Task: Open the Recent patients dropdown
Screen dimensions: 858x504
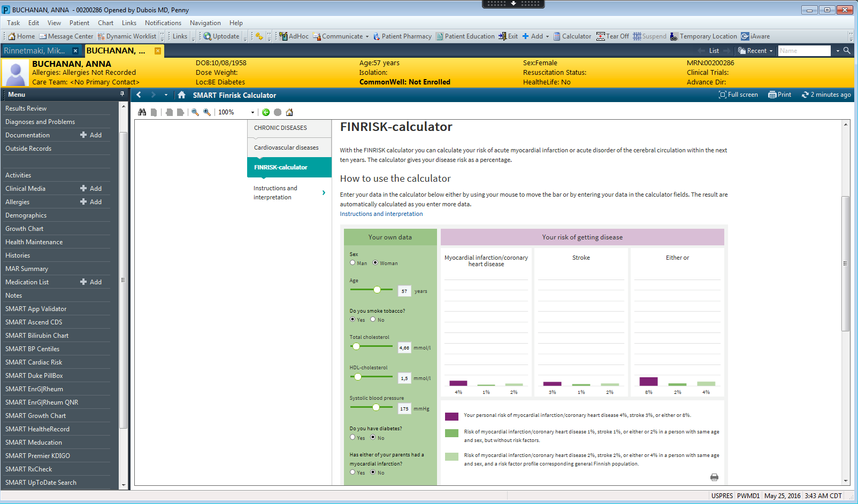Action: click(x=756, y=51)
